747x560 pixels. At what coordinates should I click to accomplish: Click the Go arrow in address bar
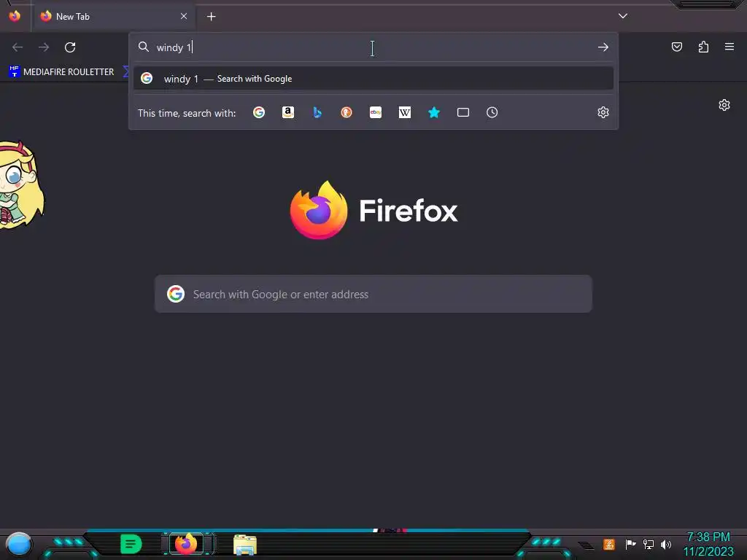[603, 47]
